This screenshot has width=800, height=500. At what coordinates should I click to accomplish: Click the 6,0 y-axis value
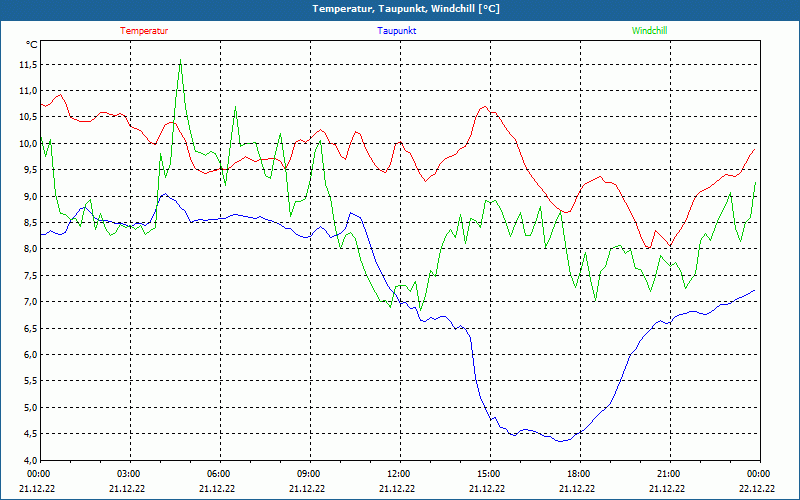click(30, 355)
